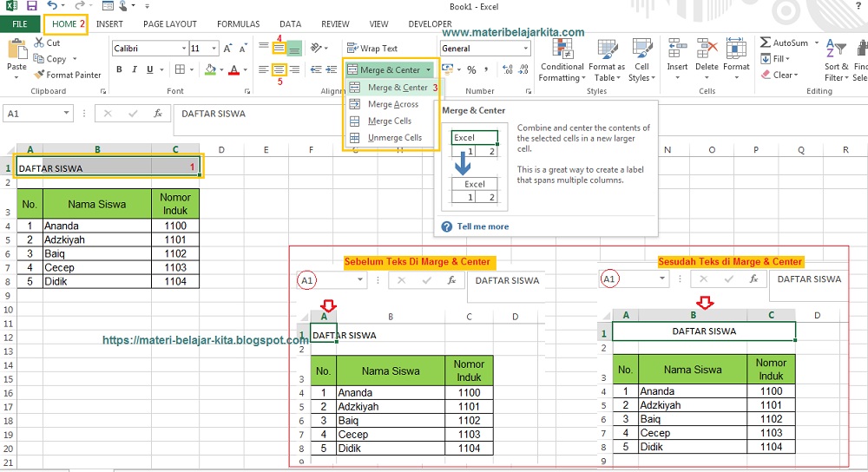
Task: Click the Paste clipboard icon
Action: (x=16, y=49)
